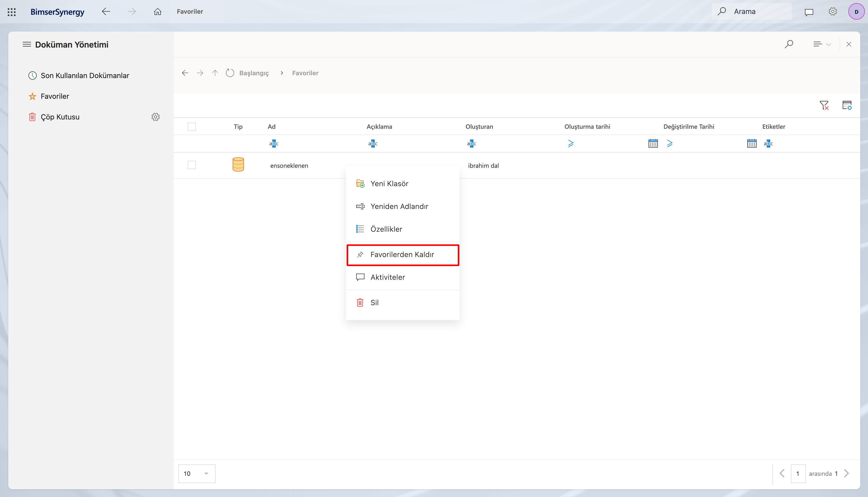The width and height of the screenshot is (868, 497).
Task: Open the Etiketler column filter operator
Action: point(768,144)
